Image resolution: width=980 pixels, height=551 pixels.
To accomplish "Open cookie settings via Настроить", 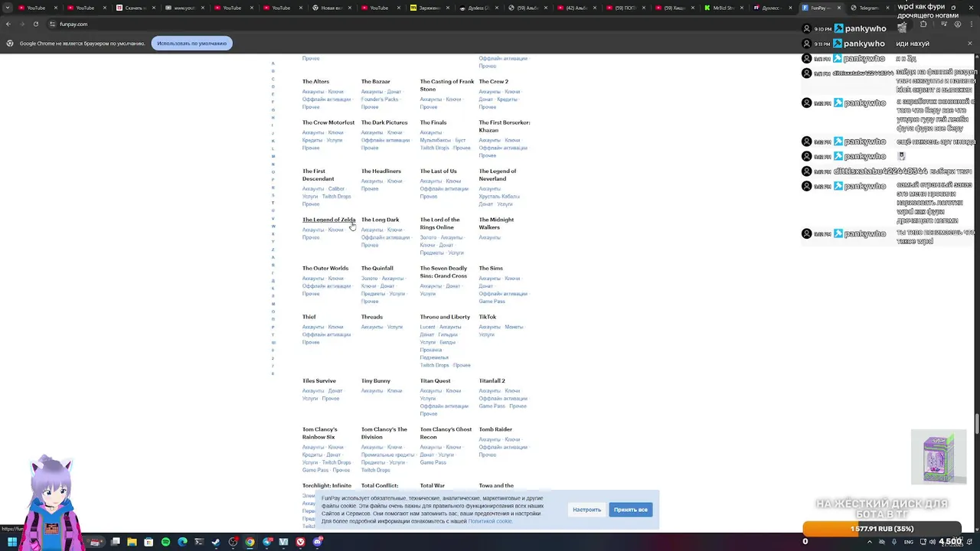I will click(586, 510).
